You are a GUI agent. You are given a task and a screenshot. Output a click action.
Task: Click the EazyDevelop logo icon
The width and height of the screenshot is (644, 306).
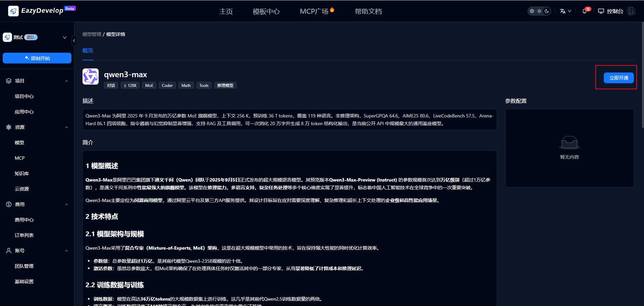13,11
